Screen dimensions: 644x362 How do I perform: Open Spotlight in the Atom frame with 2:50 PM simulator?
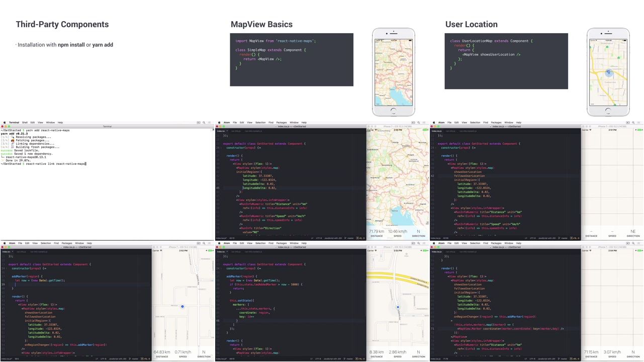pos(419,123)
